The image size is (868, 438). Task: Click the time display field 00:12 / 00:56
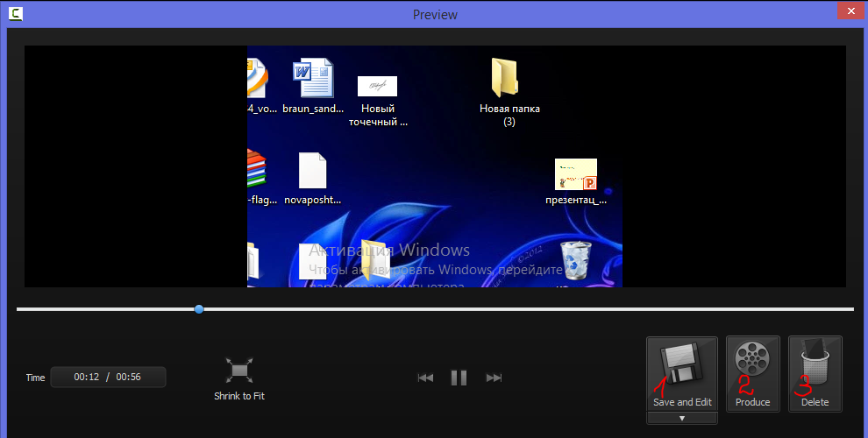(108, 378)
